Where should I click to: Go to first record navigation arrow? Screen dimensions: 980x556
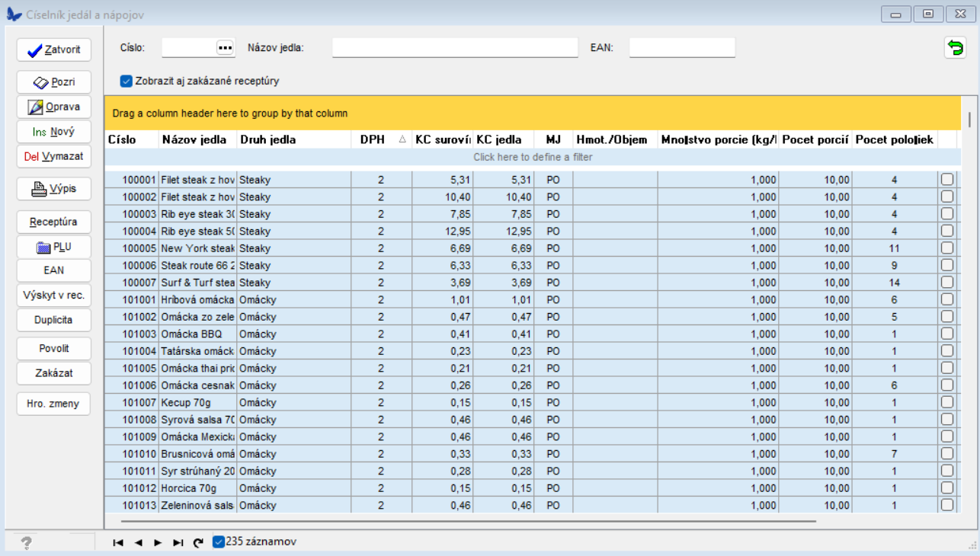point(118,542)
